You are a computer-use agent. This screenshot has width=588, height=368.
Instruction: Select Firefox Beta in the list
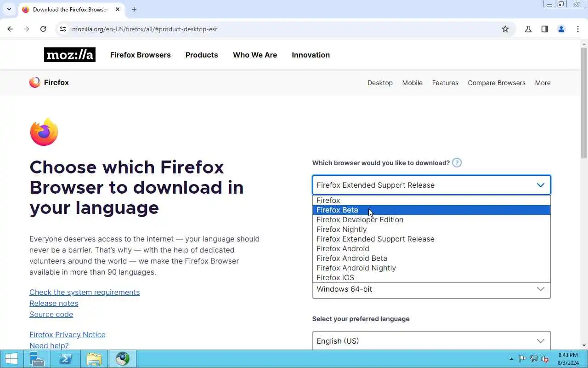(x=431, y=210)
